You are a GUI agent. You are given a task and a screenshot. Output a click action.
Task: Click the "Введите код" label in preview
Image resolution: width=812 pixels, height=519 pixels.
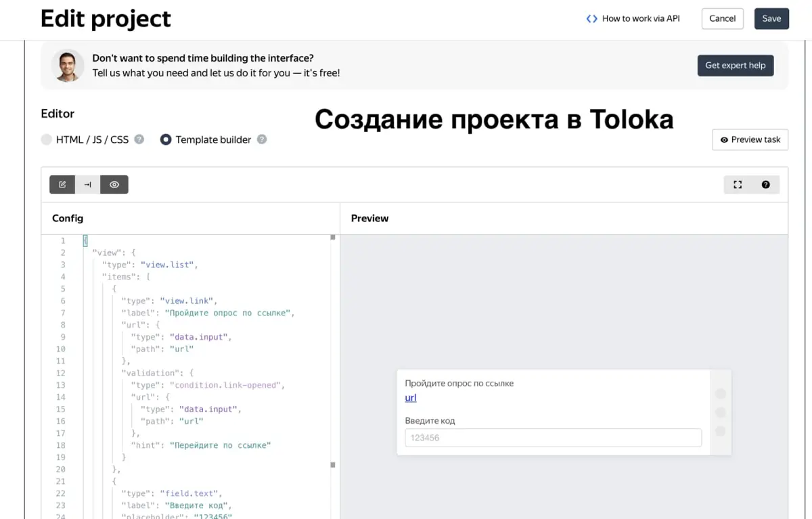click(x=430, y=421)
